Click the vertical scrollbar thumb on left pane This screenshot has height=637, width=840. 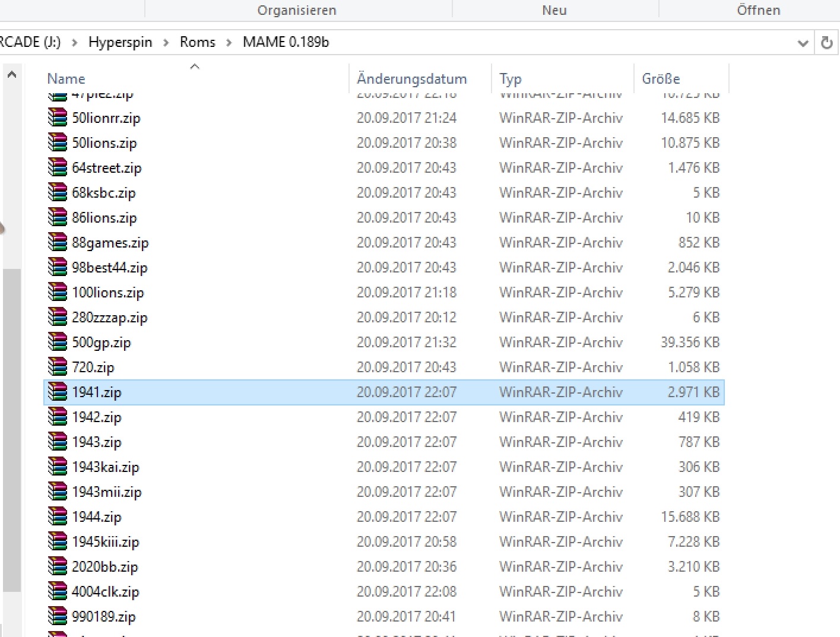tap(11, 427)
